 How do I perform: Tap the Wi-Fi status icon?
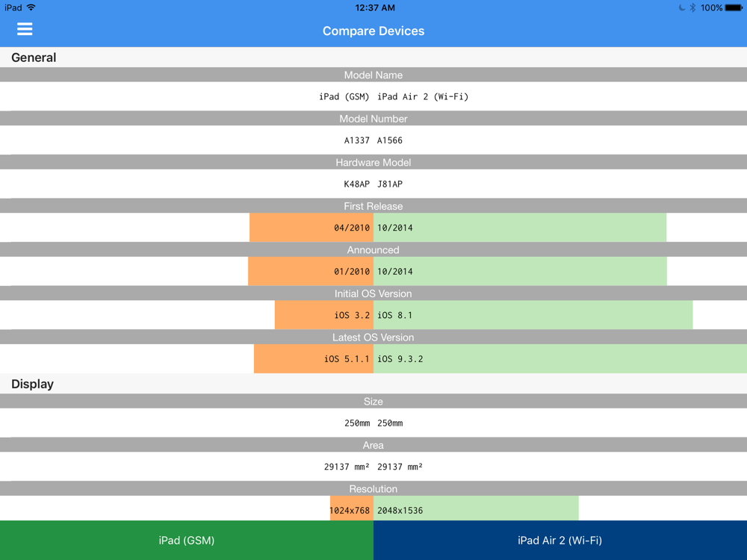click(x=31, y=7)
